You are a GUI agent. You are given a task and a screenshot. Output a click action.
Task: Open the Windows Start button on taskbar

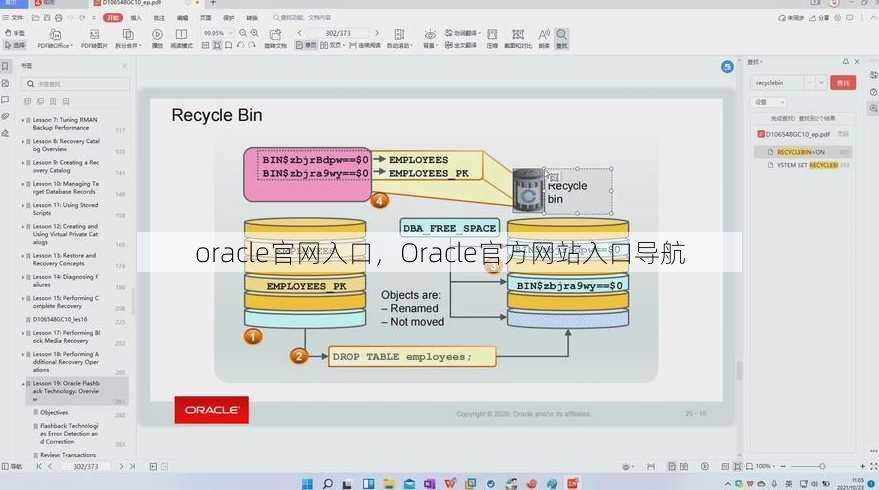[307, 483]
